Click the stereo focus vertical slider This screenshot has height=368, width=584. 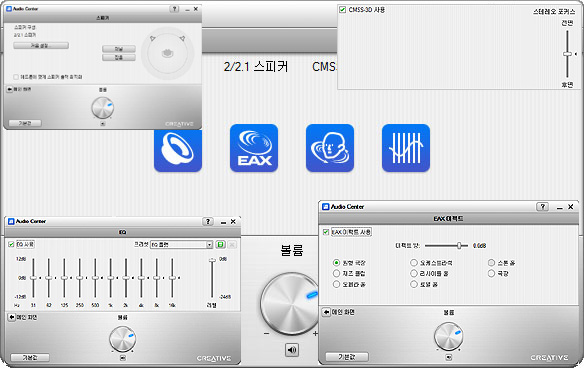coord(567,54)
